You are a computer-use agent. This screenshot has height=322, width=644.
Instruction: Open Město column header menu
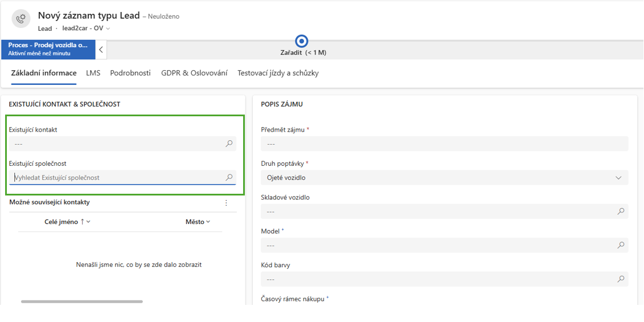point(198,222)
